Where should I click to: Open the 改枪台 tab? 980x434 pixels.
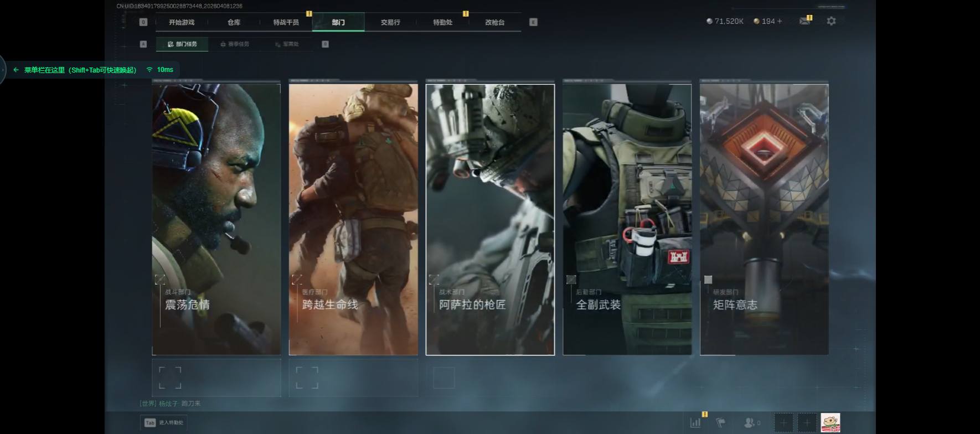click(x=494, y=22)
